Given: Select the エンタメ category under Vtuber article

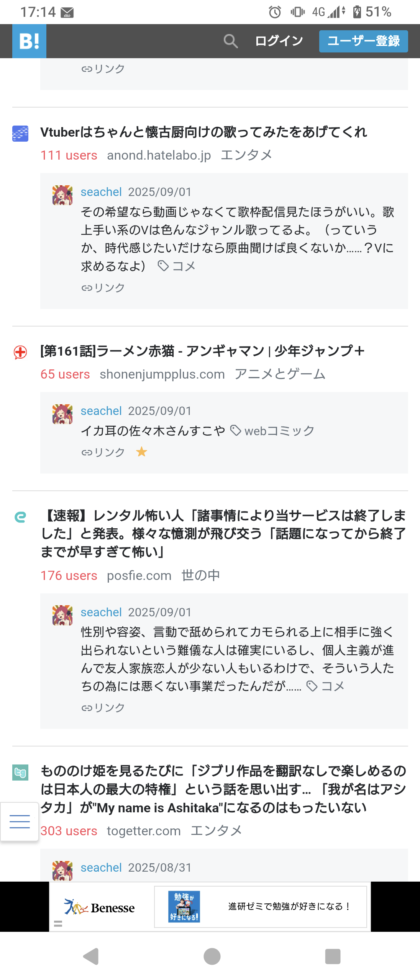Looking at the screenshot, I should point(246,155).
